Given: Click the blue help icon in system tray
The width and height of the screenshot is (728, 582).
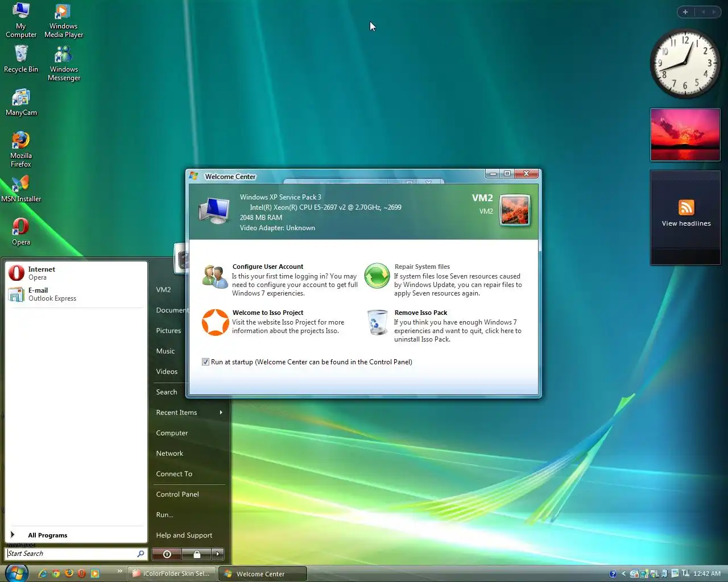Looking at the screenshot, I should tap(613, 574).
